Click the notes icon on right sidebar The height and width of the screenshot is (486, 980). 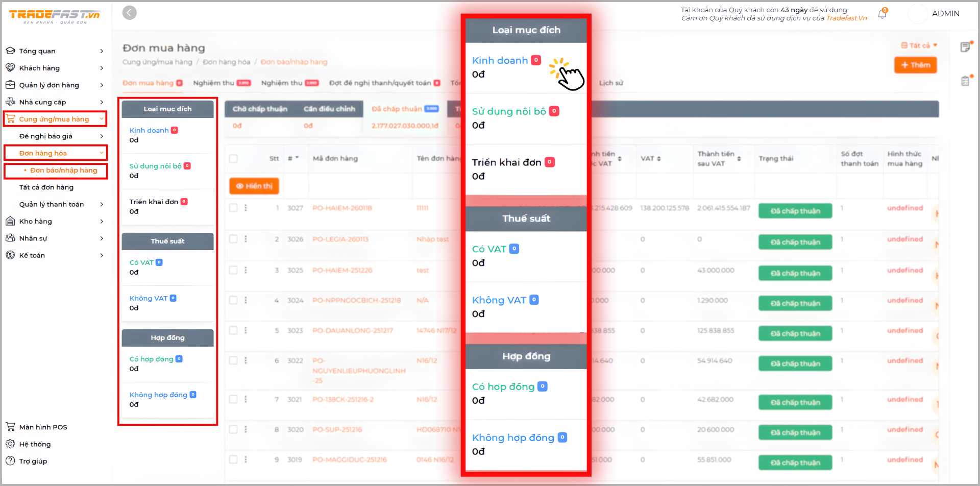coord(965,47)
